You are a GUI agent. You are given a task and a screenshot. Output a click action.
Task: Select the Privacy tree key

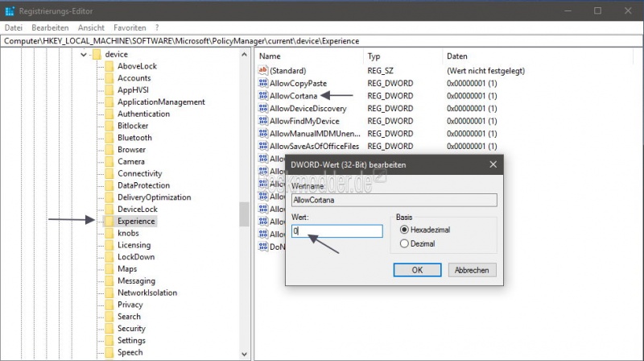pyautogui.click(x=130, y=305)
